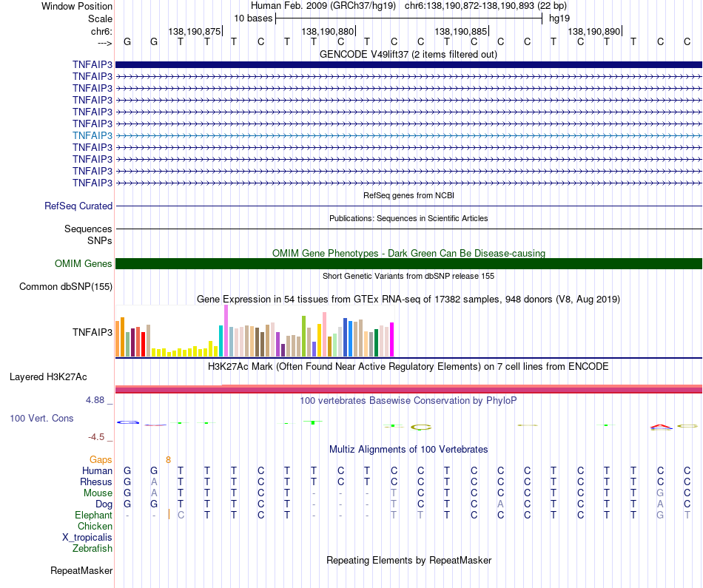
Task: Open the 100 Vert. Cons track label
Action: pos(41,418)
